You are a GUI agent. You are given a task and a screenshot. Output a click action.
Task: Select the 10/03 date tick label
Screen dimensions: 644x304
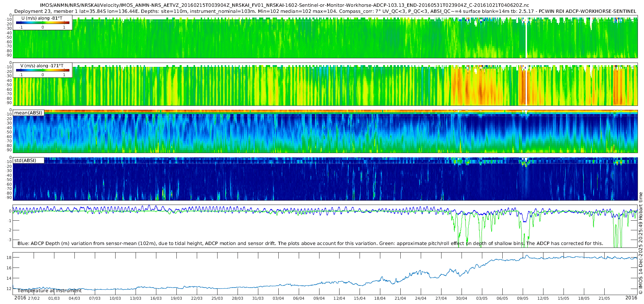pyautogui.click(x=115, y=298)
